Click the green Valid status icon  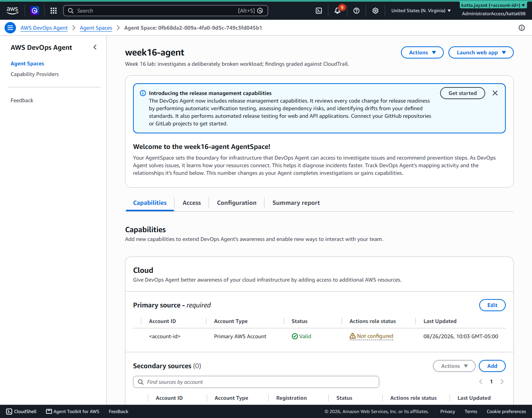(295, 336)
